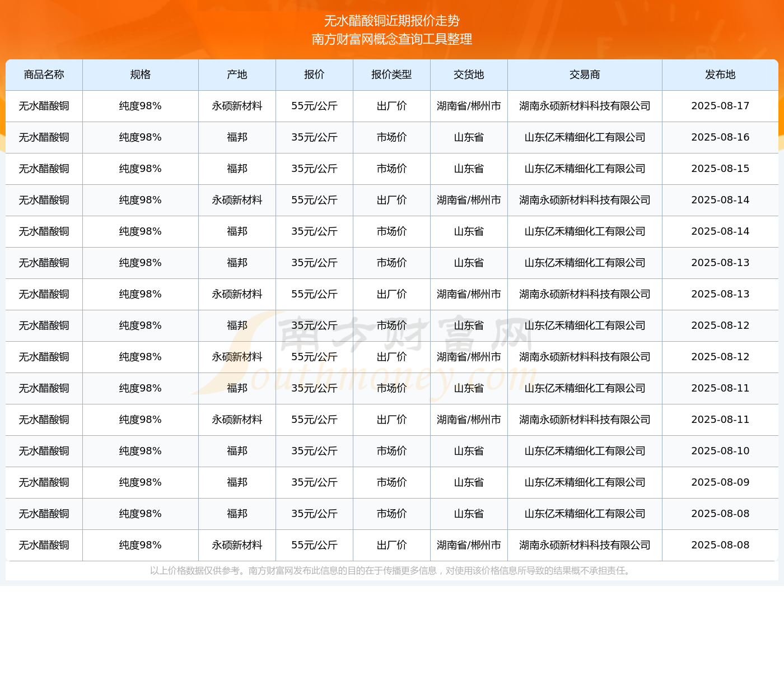Click the 报价 column header

314,75
